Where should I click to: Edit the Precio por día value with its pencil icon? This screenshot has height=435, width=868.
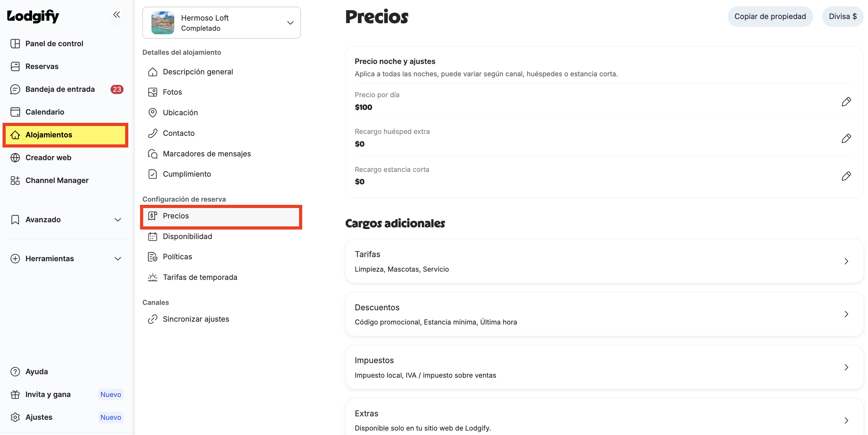pyautogui.click(x=846, y=102)
